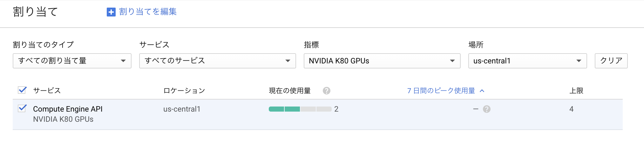Click help icon in peak usage cell
Screen dimensions: 644x149
(486, 109)
